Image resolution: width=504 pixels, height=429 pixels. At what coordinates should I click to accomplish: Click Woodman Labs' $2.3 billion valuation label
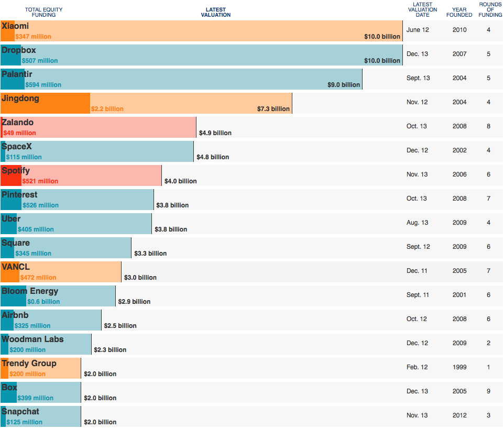(110, 350)
